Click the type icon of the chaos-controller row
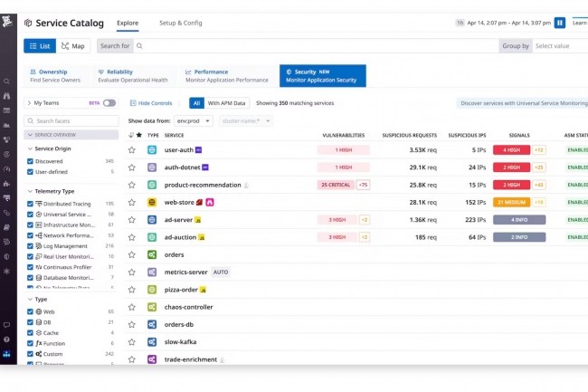Screen dimensions: 588x392 152,307
